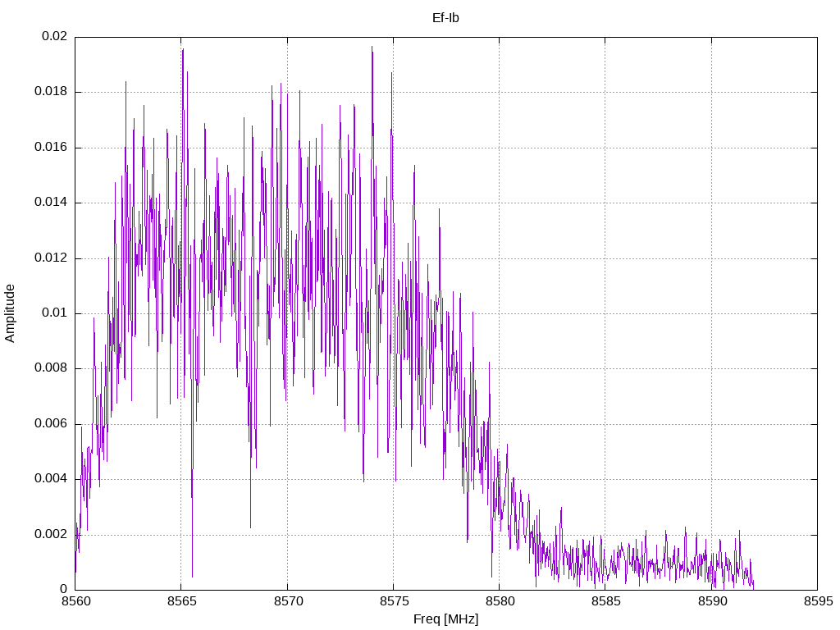Click y-axis tick label 0.008

coord(51,368)
